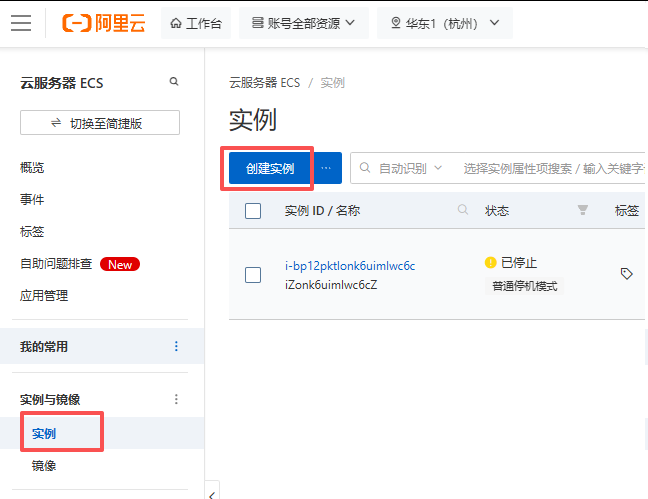The height and width of the screenshot is (499, 648).
Task: Click the instance attribute search input field
Action: pyautogui.click(x=553, y=168)
